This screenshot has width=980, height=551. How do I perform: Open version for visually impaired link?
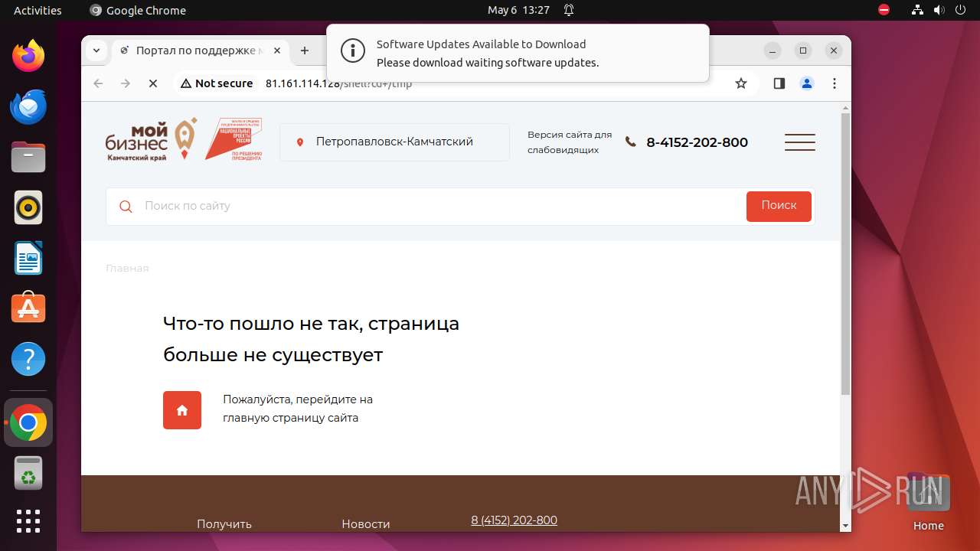point(570,142)
